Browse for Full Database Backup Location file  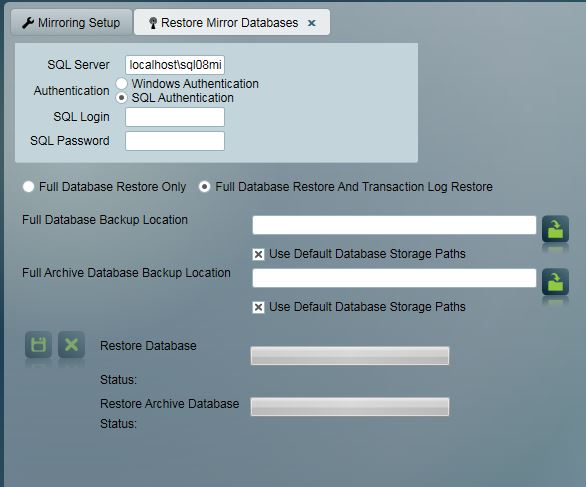555,229
